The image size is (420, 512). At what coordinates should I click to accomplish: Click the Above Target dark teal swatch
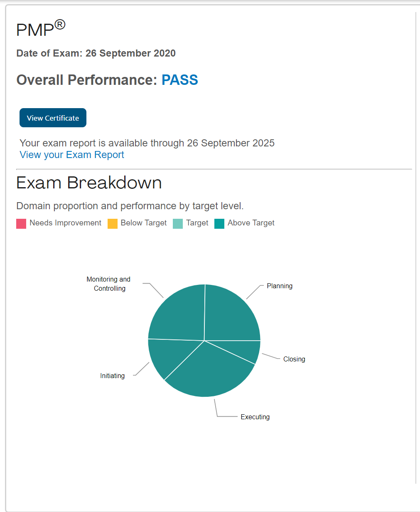219,224
